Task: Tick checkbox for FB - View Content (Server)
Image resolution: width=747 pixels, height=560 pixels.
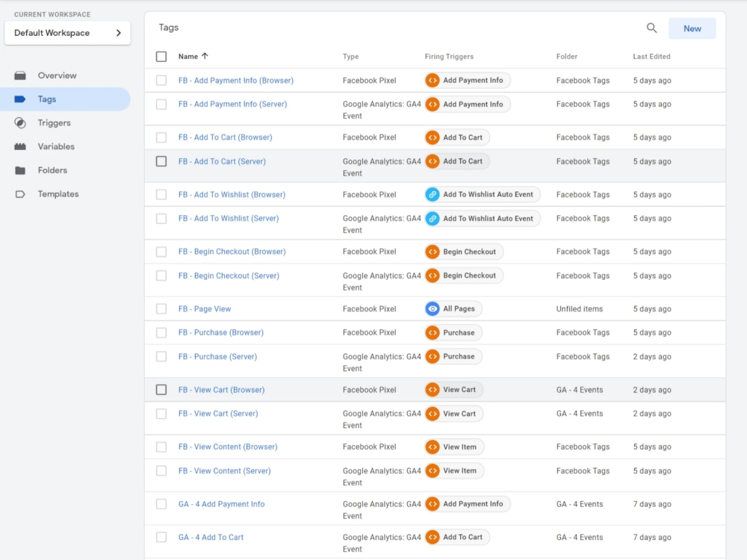Action: [161, 471]
